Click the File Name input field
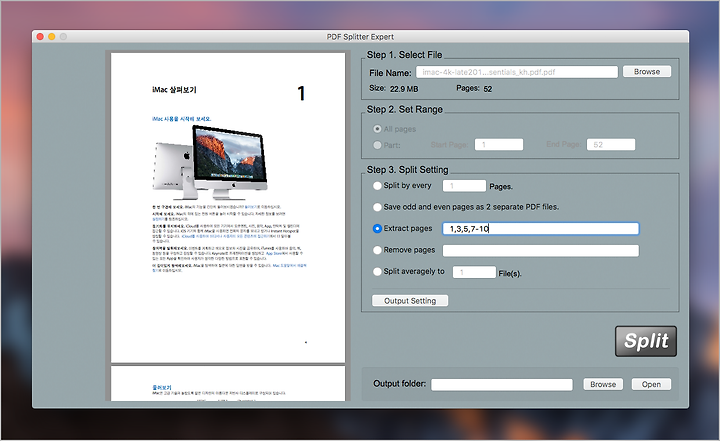 [517, 72]
